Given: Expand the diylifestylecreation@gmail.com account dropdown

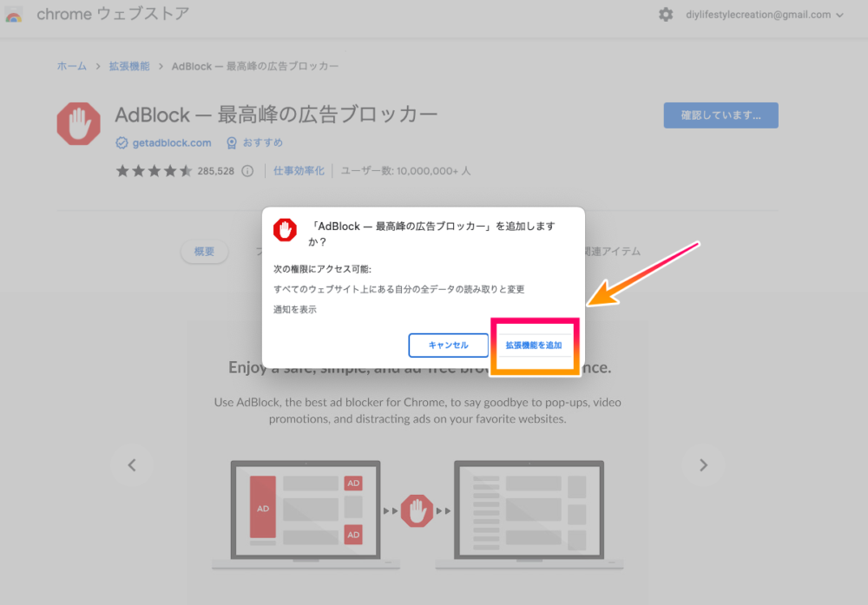Looking at the screenshot, I should [x=765, y=15].
